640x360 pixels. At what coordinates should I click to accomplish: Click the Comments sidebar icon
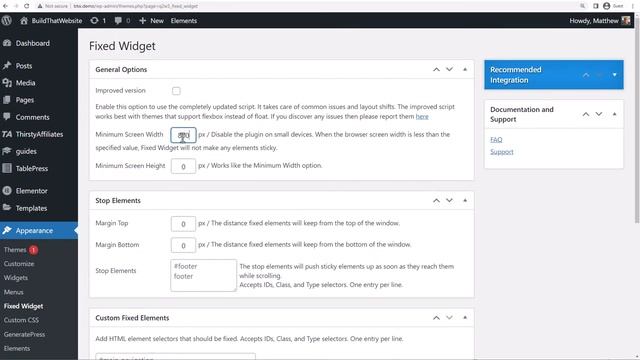tap(7, 117)
